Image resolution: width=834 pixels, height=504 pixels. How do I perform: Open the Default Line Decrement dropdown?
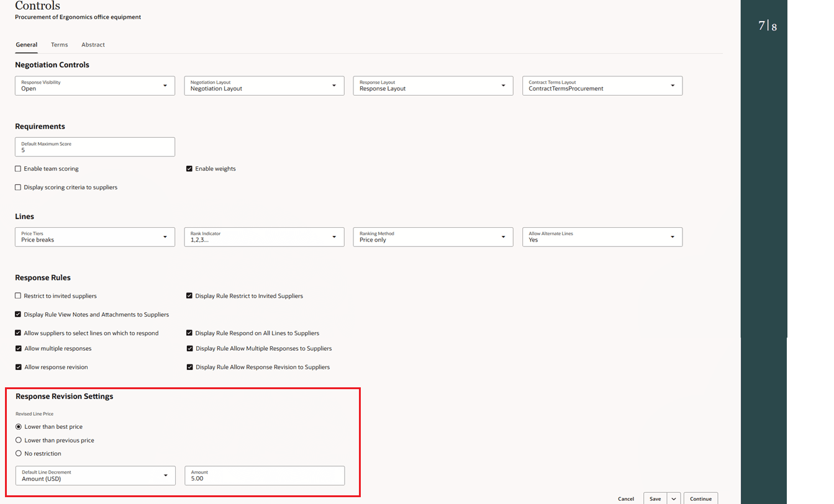(x=165, y=475)
